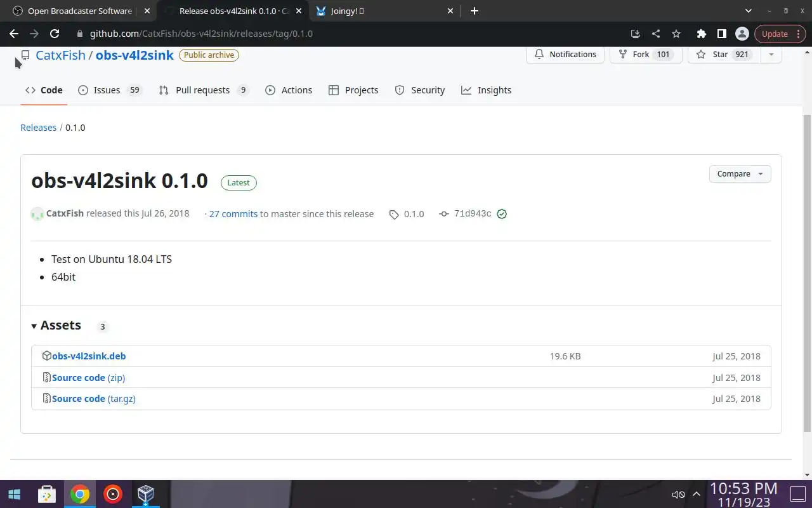The width and height of the screenshot is (812, 508).
Task: Click the Latest release badge
Action: [x=239, y=183]
